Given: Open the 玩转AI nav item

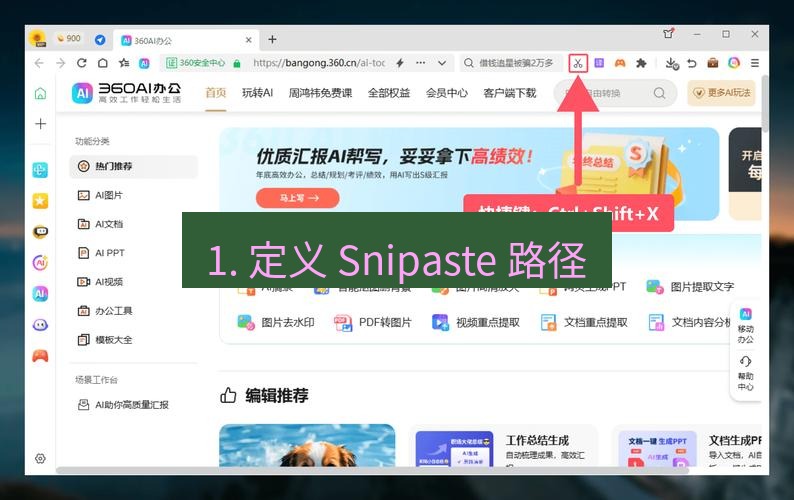Looking at the screenshot, I should point(257,93).
